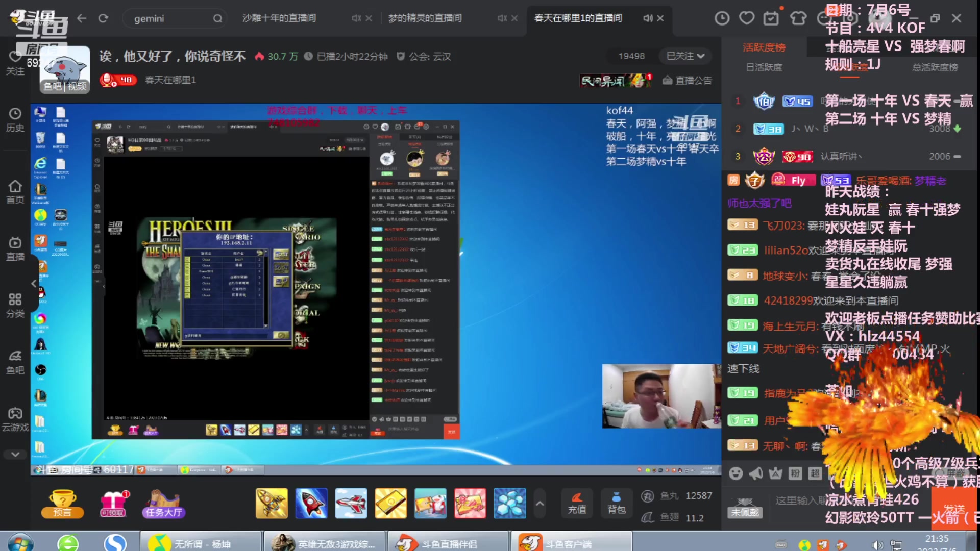The image size is (980, 551).
Task: Open 云游戏 in the left sidebar
Action: [x=15, y=419]
